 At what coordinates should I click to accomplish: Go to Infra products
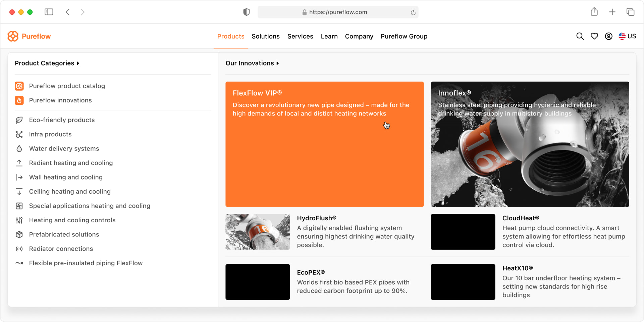[x=50, y=134]
